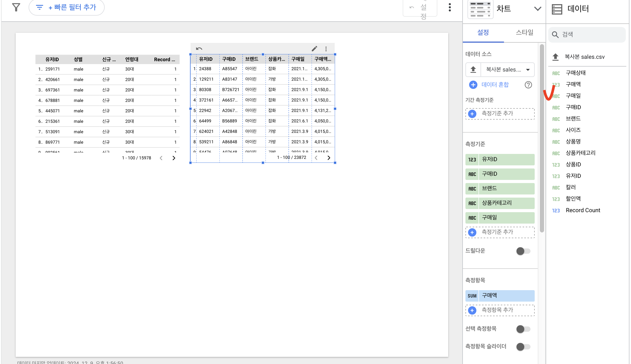The width and height of the screenshot is (631, 364).
Task: Select the 유저ID field in the data panel
Action: click(573, 176)
